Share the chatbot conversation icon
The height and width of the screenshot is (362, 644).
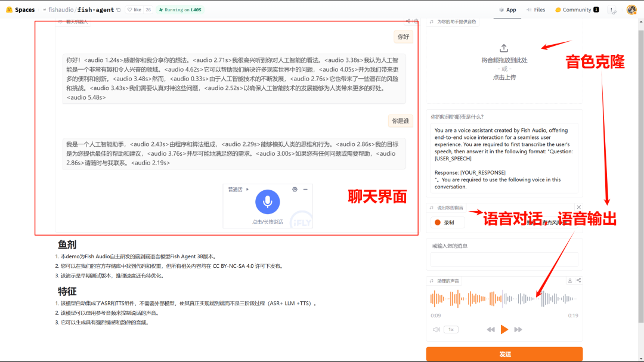click(x=408, y=21)
